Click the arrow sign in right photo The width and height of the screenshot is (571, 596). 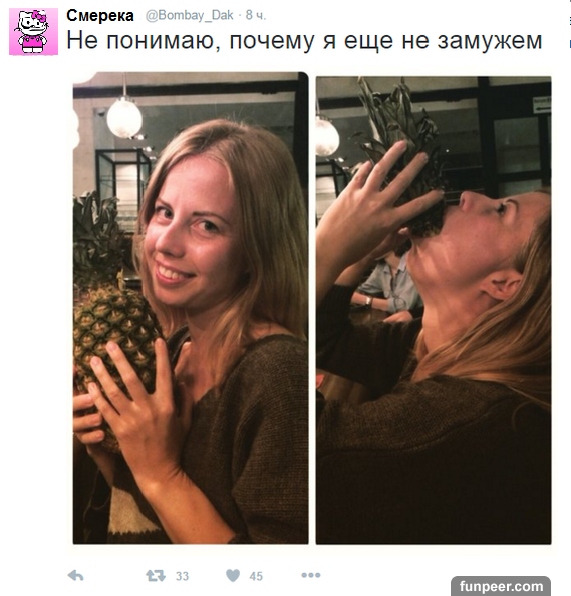click(x=541, y=105)
